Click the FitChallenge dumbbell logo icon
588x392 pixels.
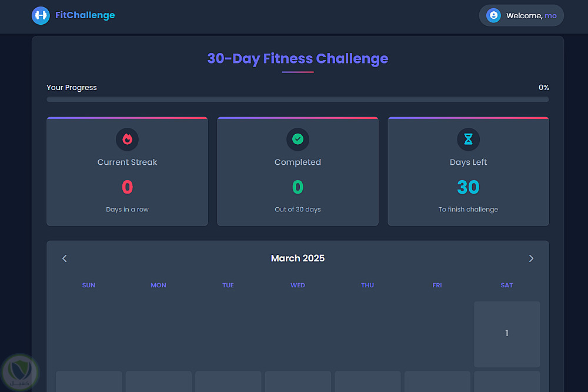pos(41,15)
